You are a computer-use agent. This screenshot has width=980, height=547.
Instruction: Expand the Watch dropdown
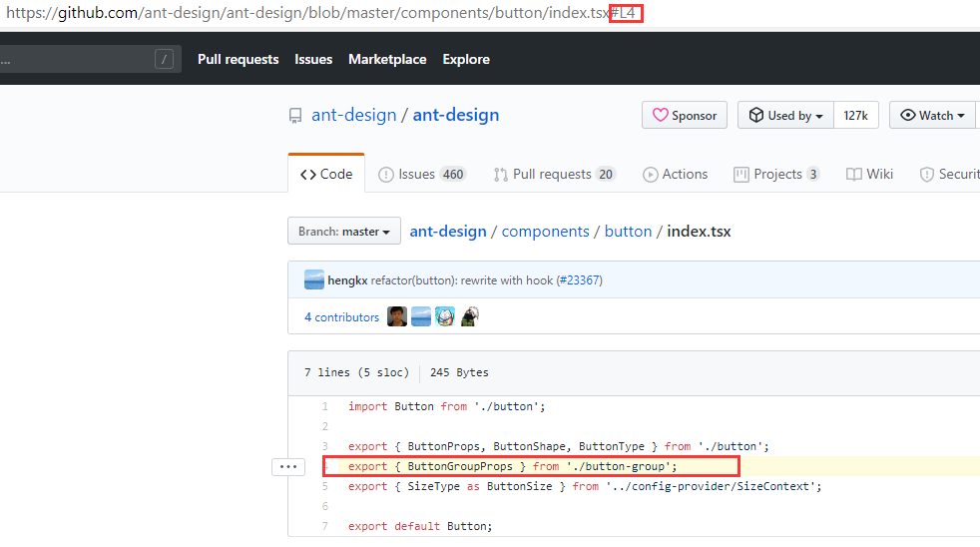[933, 115]
